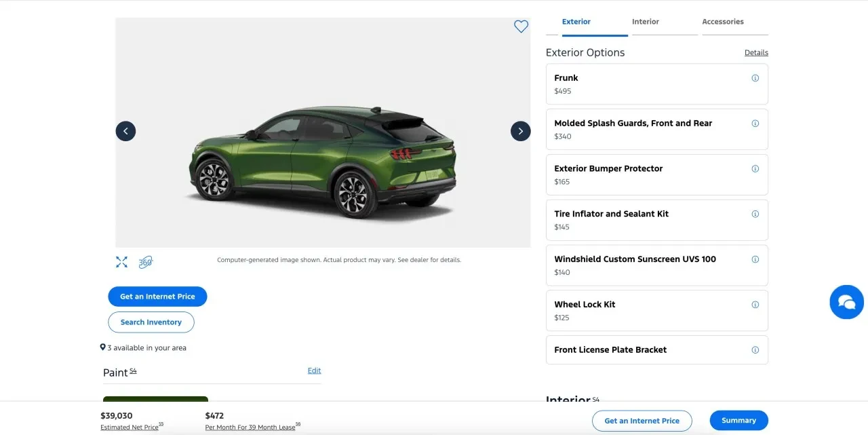Open details for Molded Splash Guards
This screenshot has width=868, height=435.
tap(755, 124)
